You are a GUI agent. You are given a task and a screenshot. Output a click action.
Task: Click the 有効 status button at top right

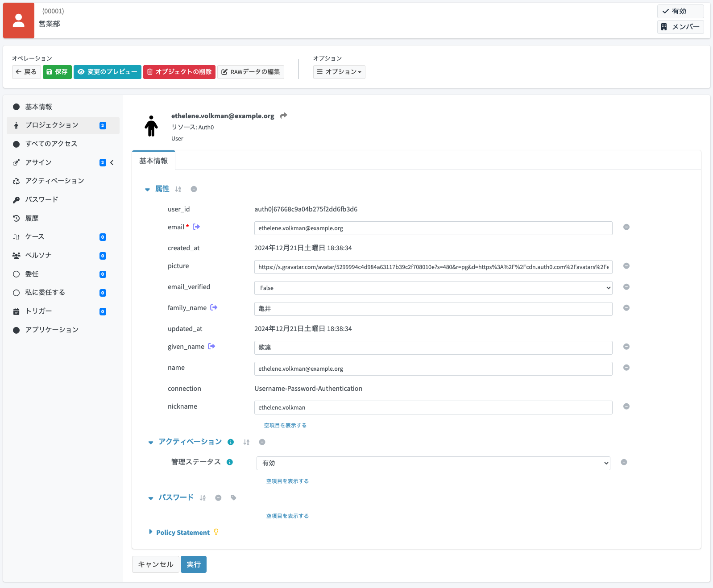[x=680, y=11]
